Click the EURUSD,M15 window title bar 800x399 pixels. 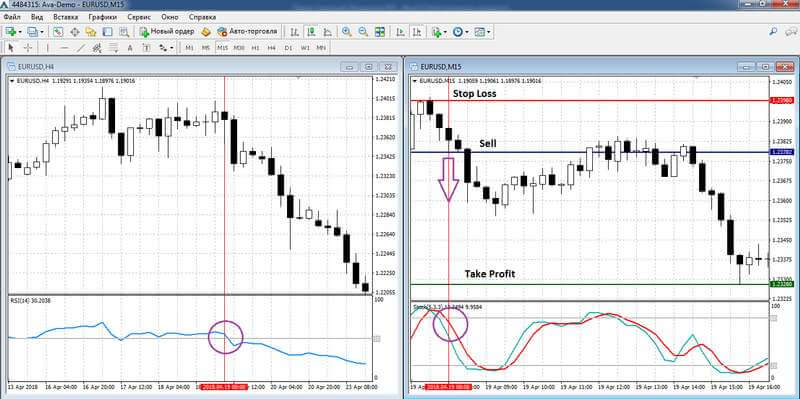pos(602,67)
